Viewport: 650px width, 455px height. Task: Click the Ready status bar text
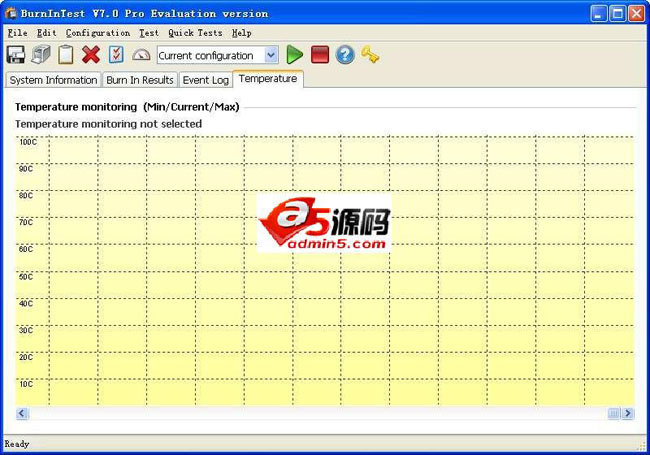(17, 444)
